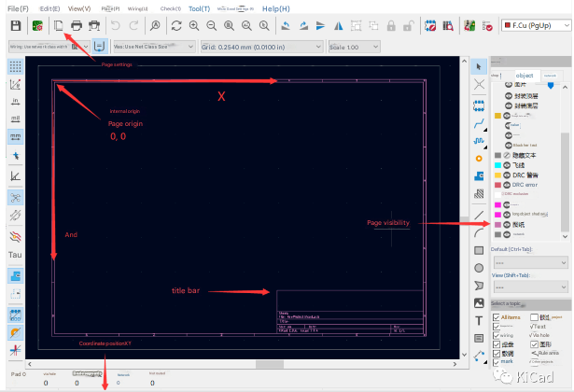Toggle the 'All items' checkbox
This screenshot has width=574, height=392.
[497, 318]
